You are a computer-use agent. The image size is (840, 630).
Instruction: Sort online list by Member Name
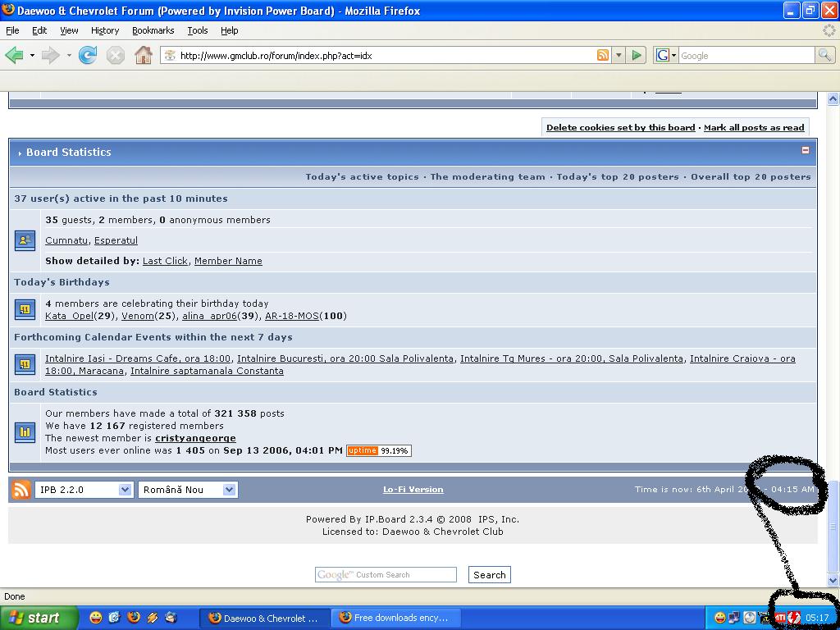pyautogui.click(x=228, y=261)
